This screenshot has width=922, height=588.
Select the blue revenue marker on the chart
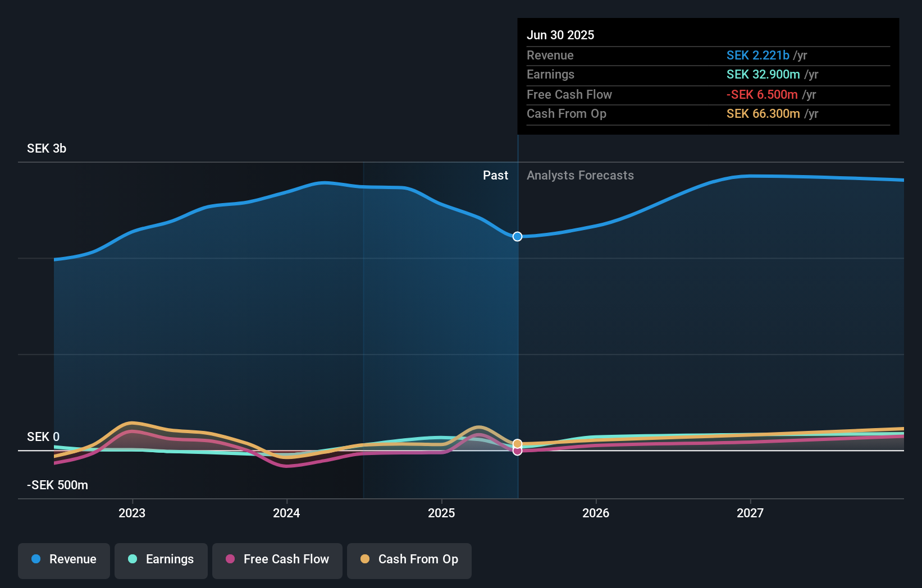tap(517, 236)
